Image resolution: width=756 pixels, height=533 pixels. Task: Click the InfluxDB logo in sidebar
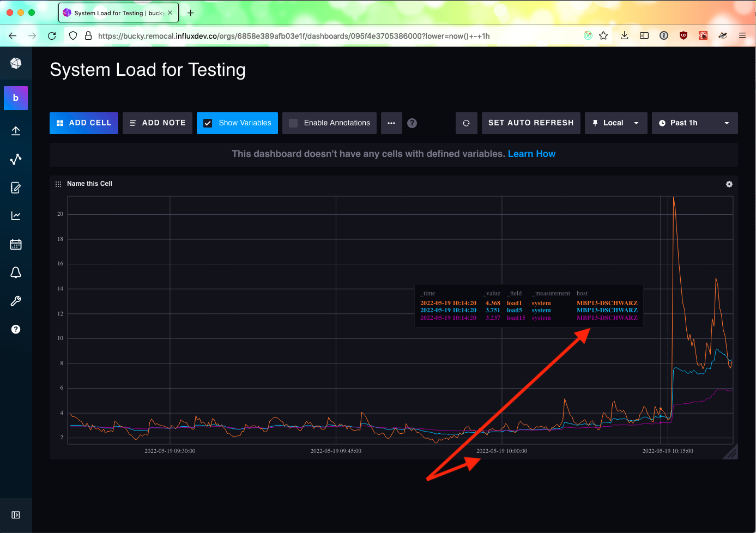(16, 63)
